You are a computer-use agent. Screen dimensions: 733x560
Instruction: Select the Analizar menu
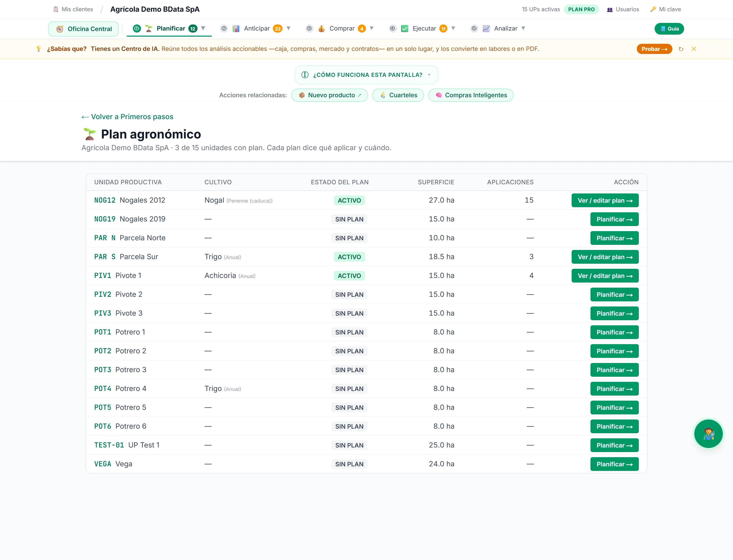(x=498, y=29)
